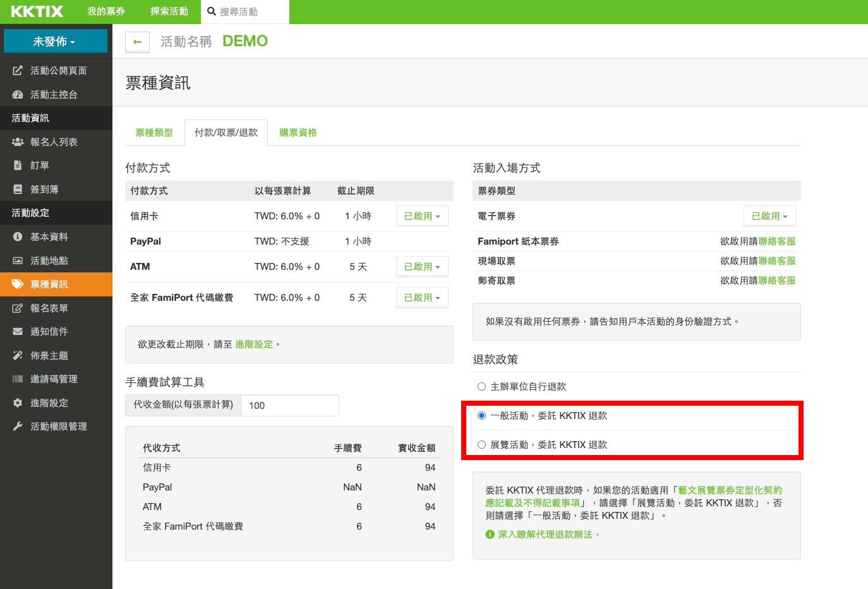Click the KKTIX logo
The height and width of the screenshot is (589, 868).
click(x=37, y=11)
